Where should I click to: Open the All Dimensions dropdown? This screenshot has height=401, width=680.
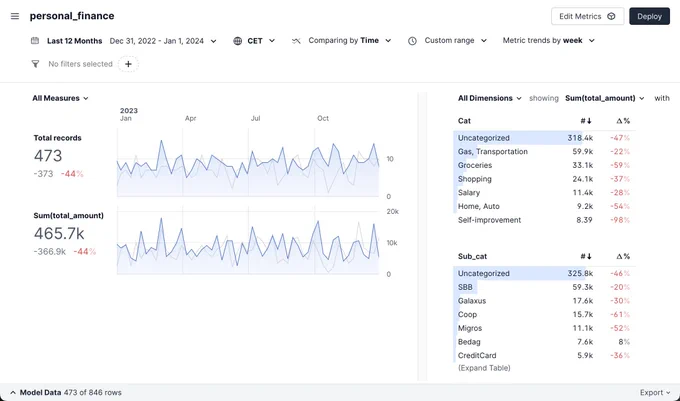[490, 98]
